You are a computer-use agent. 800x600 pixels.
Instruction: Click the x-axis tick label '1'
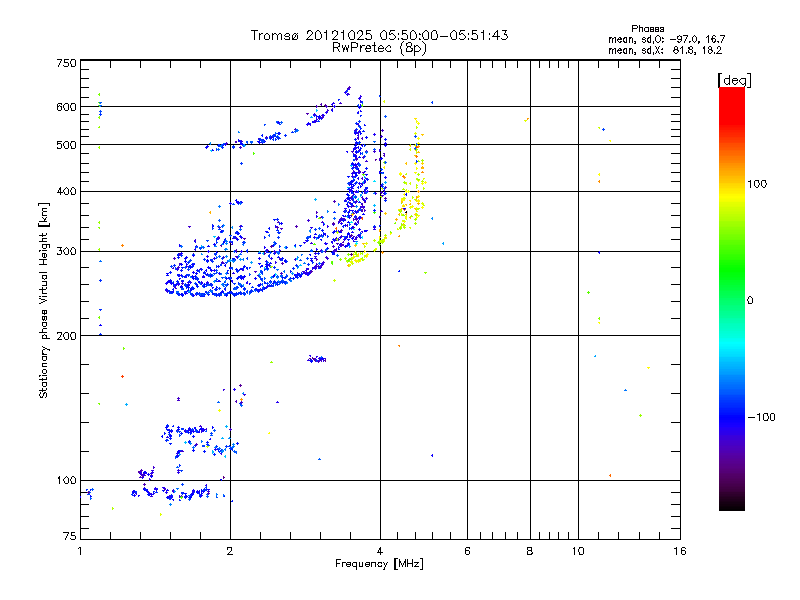[x=80, y=551]
